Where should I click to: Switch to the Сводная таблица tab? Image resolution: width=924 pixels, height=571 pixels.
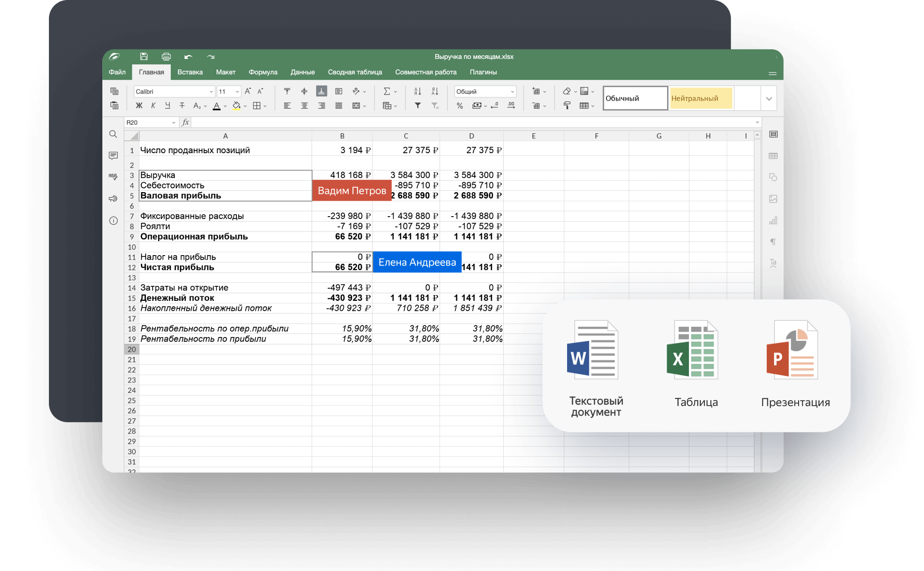tap(355, 72)
